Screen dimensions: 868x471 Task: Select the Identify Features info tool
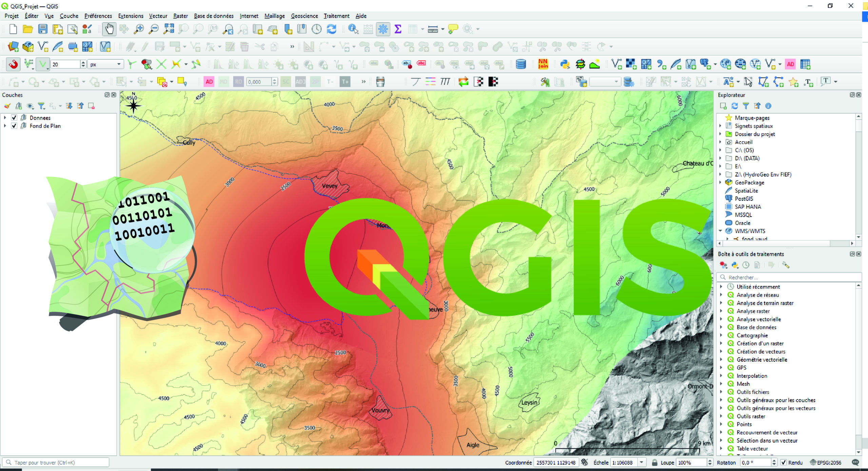pos(352,30)
